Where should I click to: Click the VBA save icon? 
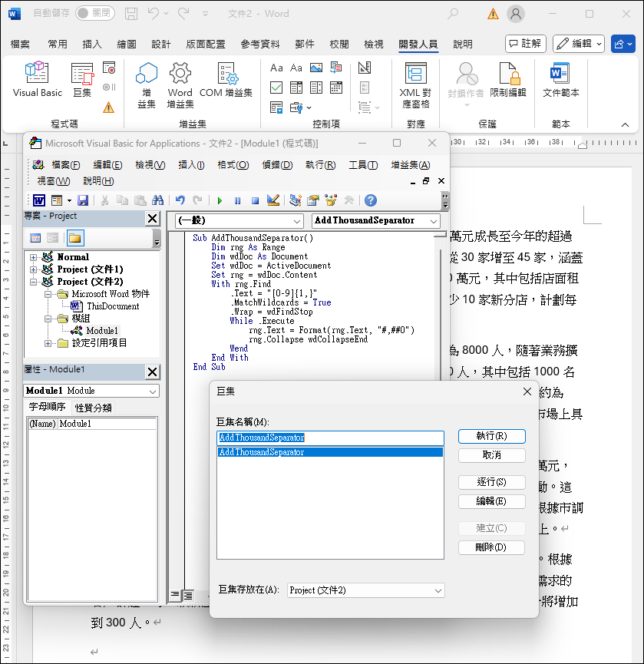[83, 200]
